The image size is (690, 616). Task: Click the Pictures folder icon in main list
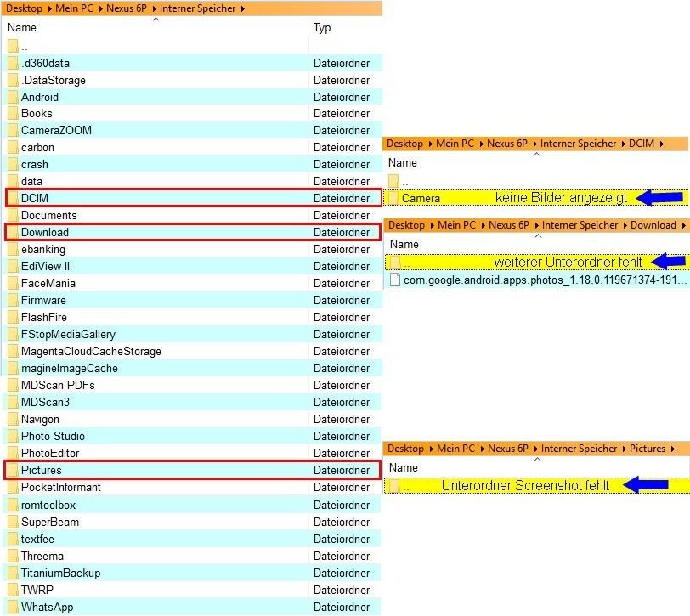tap(13, 470)
